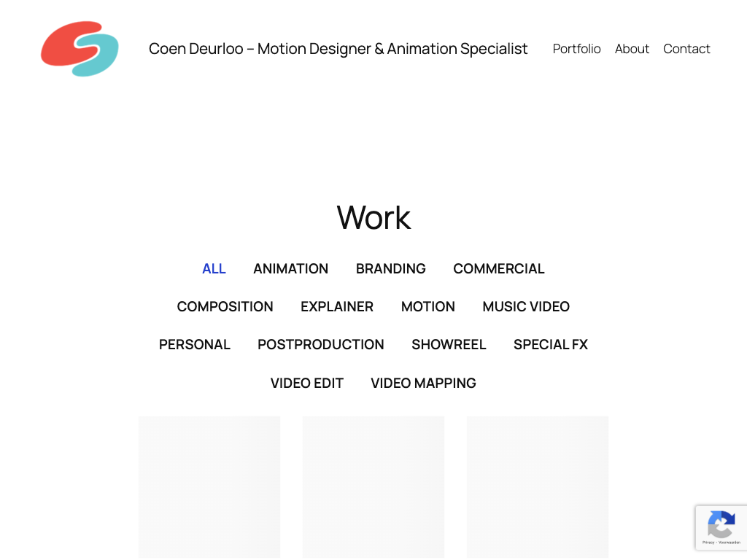Choose the VIDEO EDIT filter
Viewport: 747px width, 560px height.
307,383
